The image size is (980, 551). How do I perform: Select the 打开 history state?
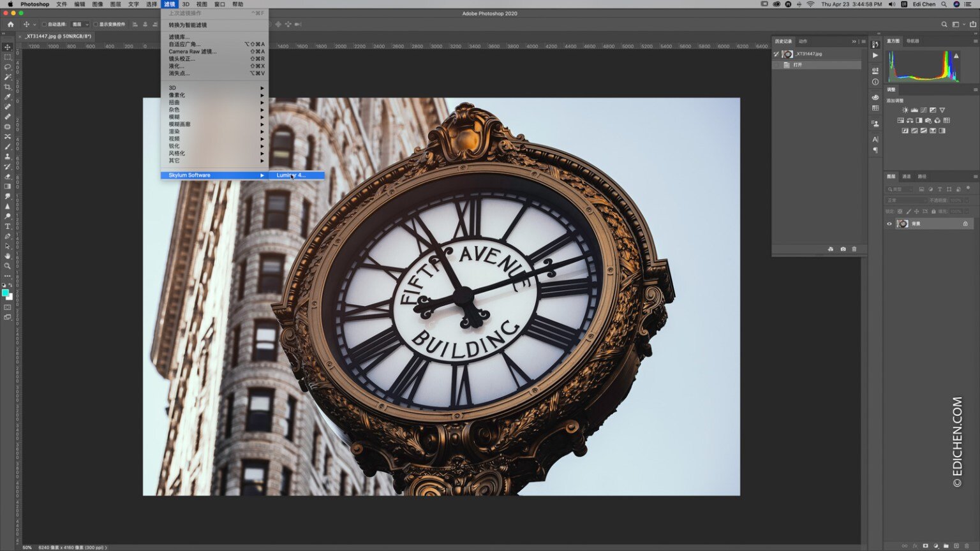[x=817, y=65]
